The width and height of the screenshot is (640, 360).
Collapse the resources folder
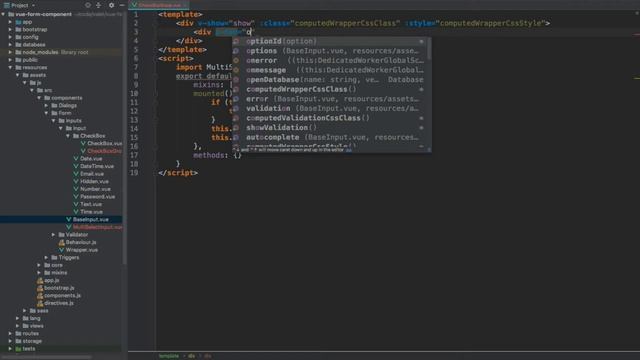click(11, 67)
